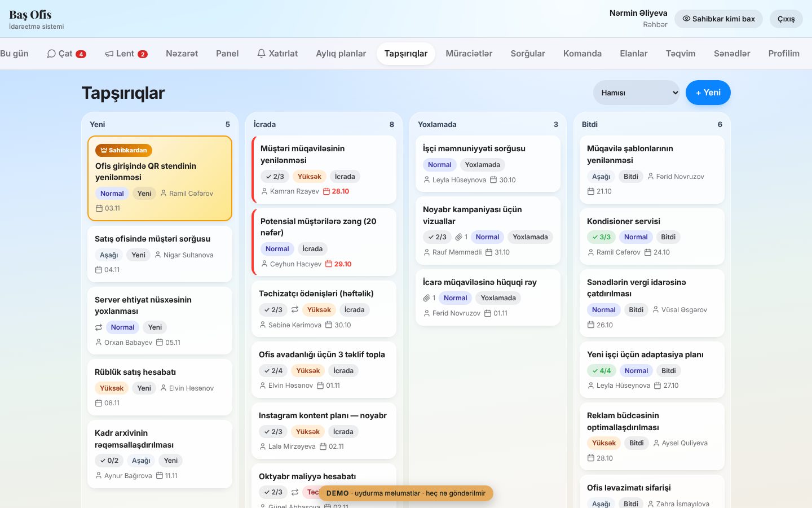Click the red calendar icon beside 29.10
This screenshot has width=812, height=508.
point(329,264)
